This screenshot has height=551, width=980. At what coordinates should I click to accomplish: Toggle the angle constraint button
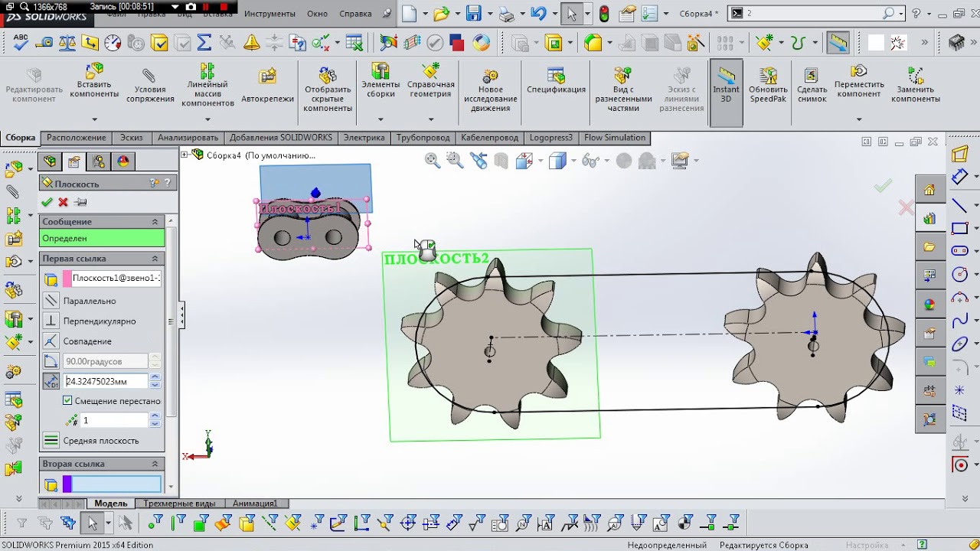[51, 360]
